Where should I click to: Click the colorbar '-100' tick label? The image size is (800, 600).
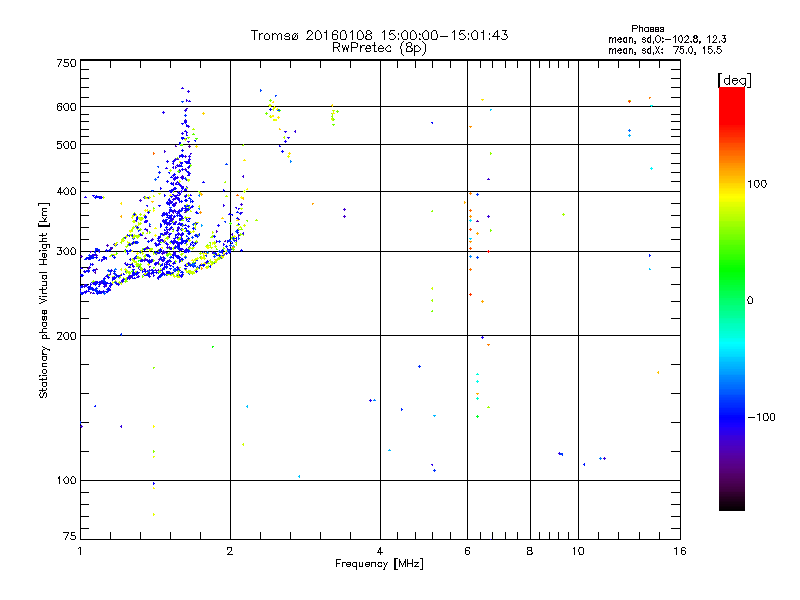761,417
